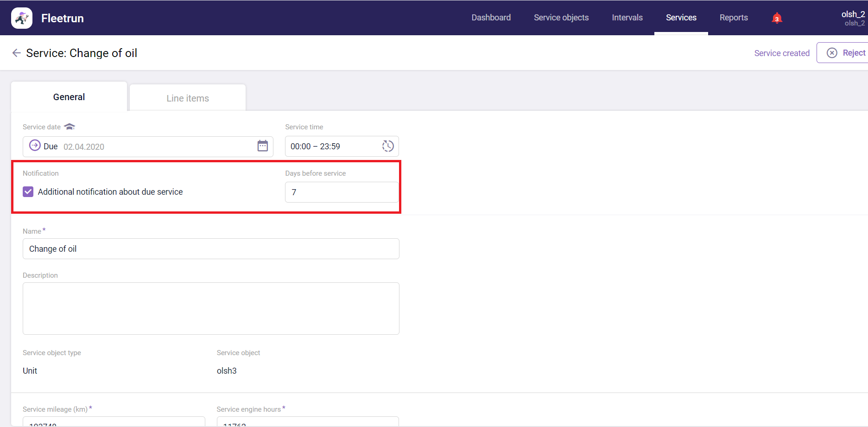Select the General tab
Viewport: 868px width, 427px height.
pos(69,97)
